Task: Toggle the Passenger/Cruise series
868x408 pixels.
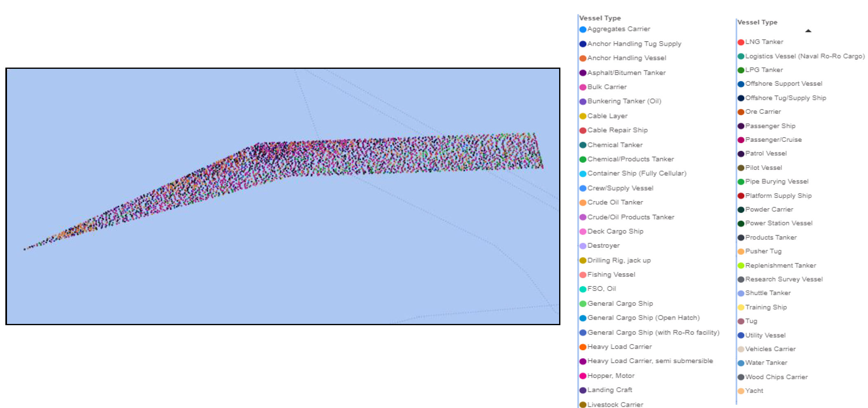Action: pyautogui.click(x=773, y=139)
